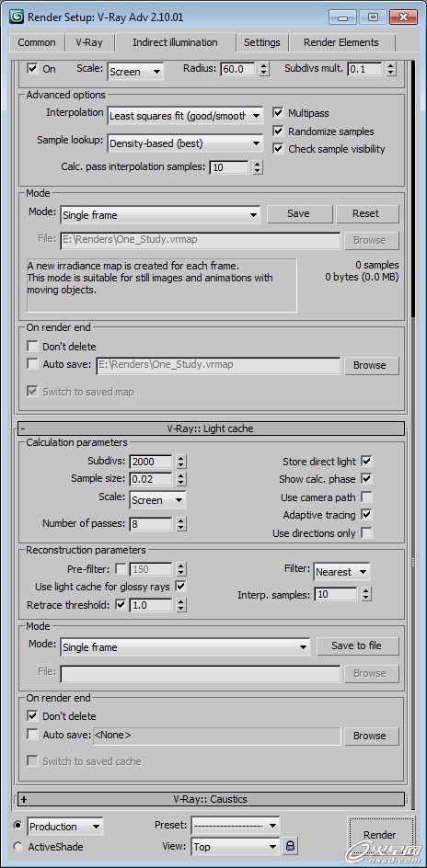Enable Use camera path checkbox

pyautogui.click(x=366, y=497)
